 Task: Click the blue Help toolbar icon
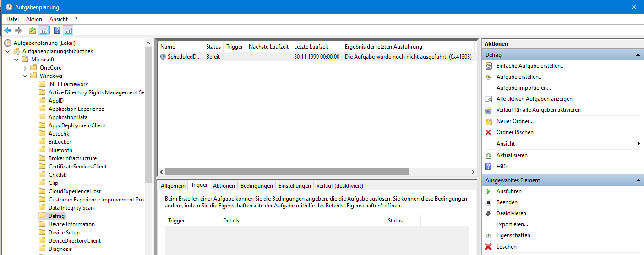point(57,31)
